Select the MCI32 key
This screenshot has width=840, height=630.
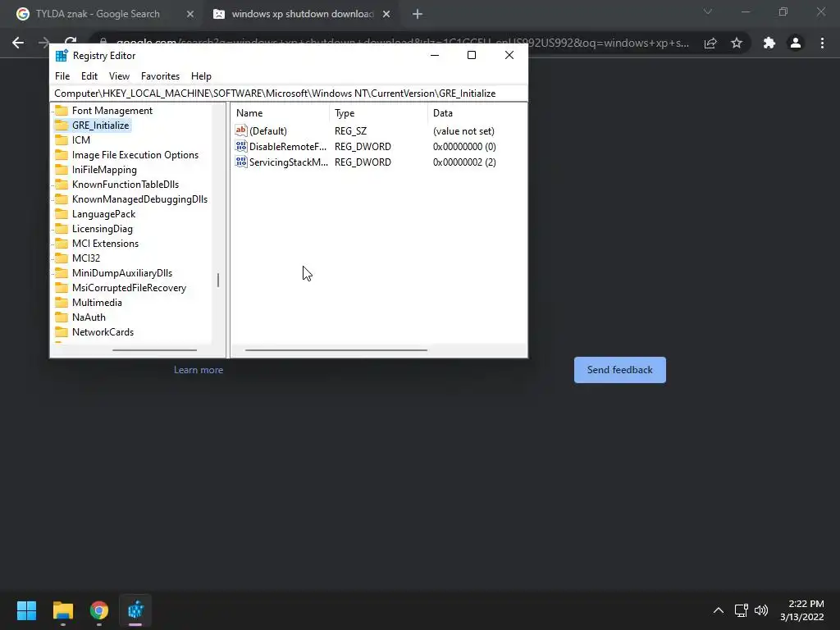85,258
